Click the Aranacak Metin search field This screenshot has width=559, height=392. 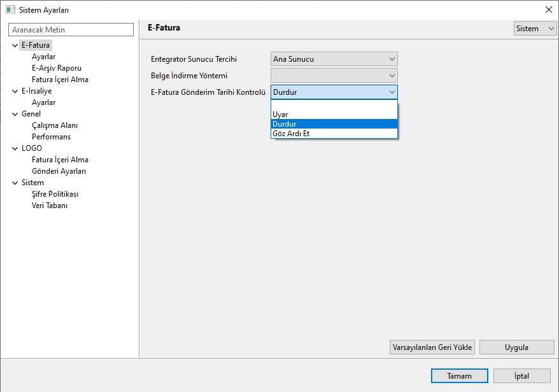tap(71, 30)
